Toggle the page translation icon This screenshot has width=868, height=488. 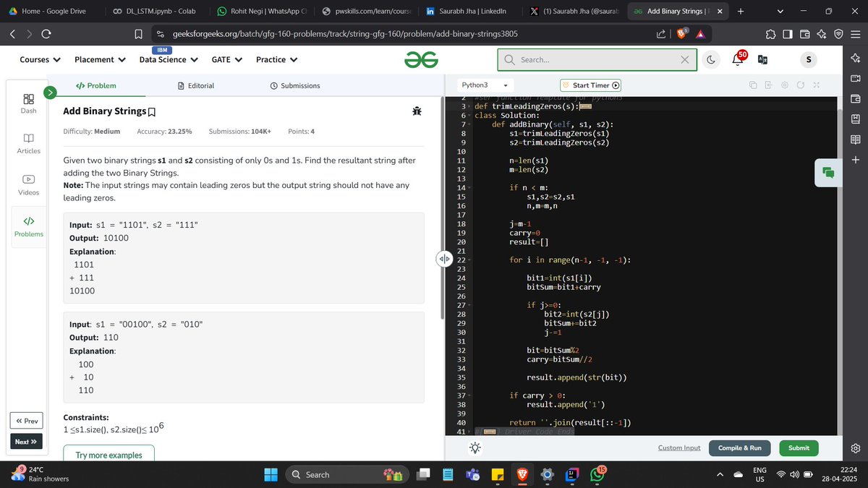[x=762, y=59]
